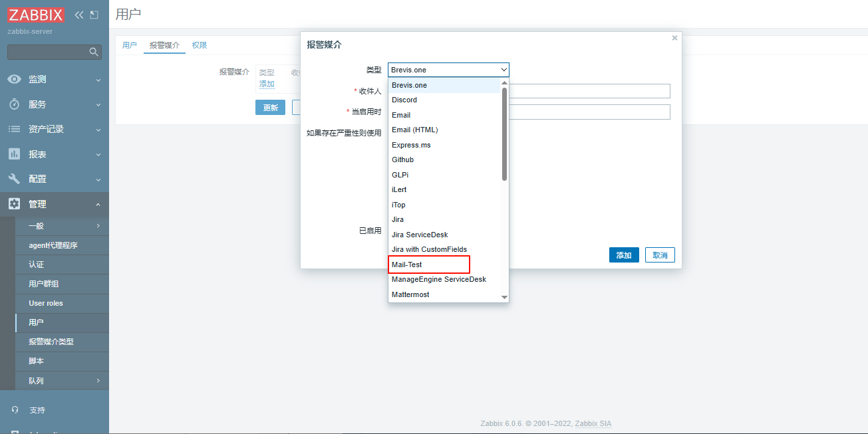Expand the 报表 menu section
This screenshot has width=868, height=434.
pyautogui.click(x=55, y=154)
